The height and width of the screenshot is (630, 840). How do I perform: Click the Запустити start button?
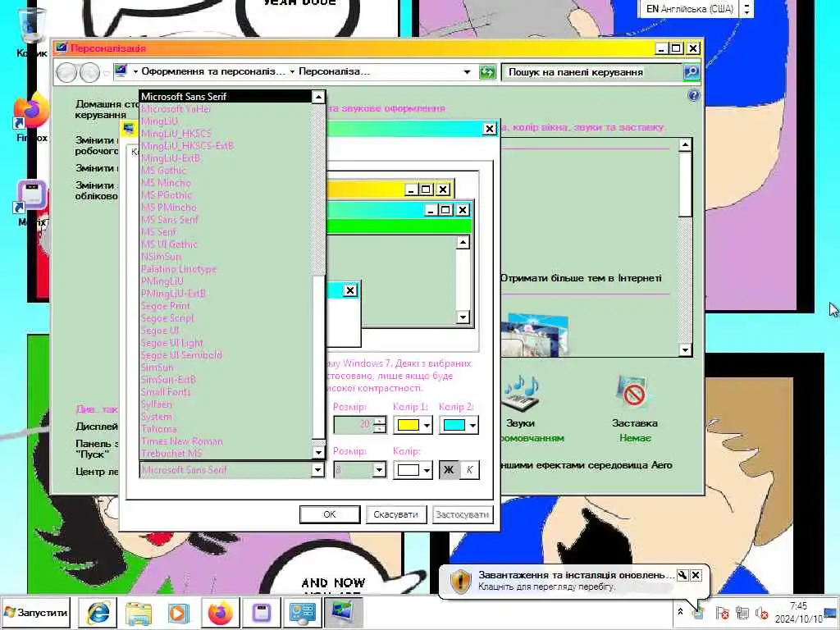pyautogui.click(x=35, y=612)
